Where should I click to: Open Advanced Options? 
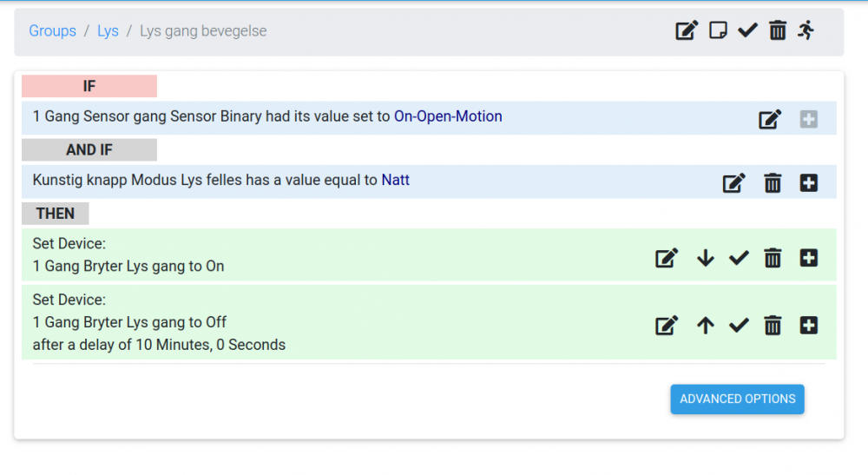point(737,399)
